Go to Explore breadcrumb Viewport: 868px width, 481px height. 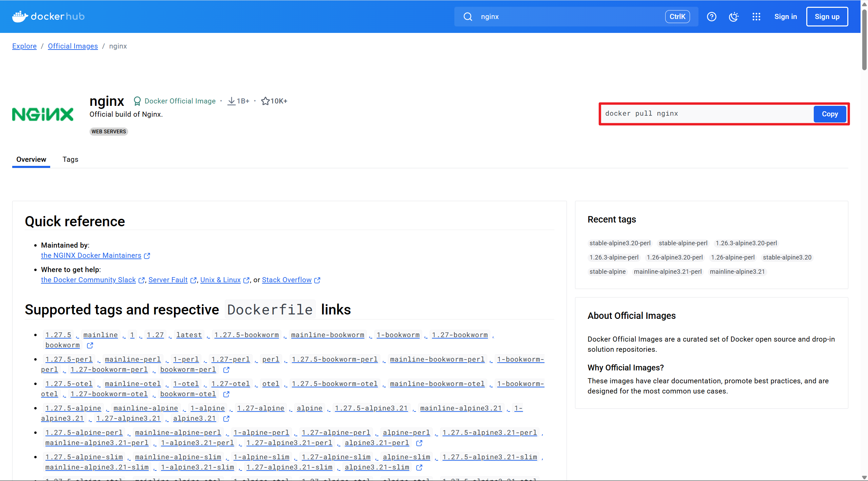pyautogui.click(x=24, y=46)
